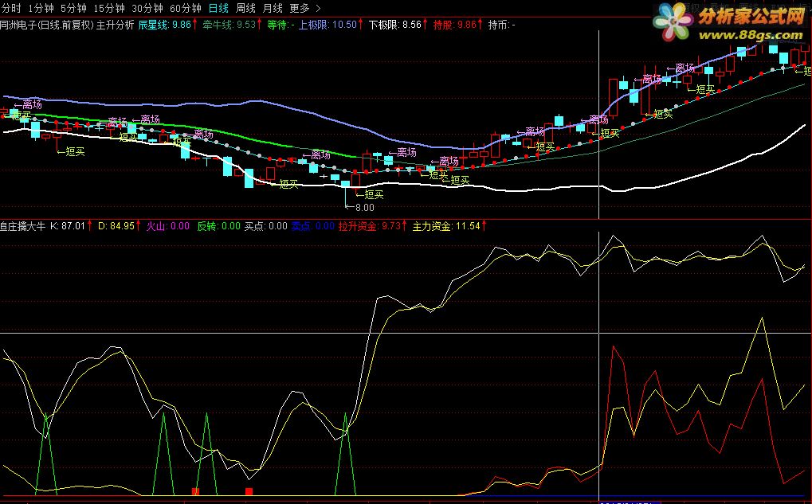Click the 8.00 low price label

click(365, 208)
